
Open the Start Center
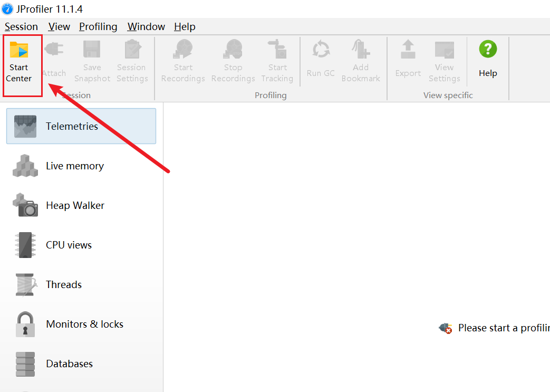[20, 51]
